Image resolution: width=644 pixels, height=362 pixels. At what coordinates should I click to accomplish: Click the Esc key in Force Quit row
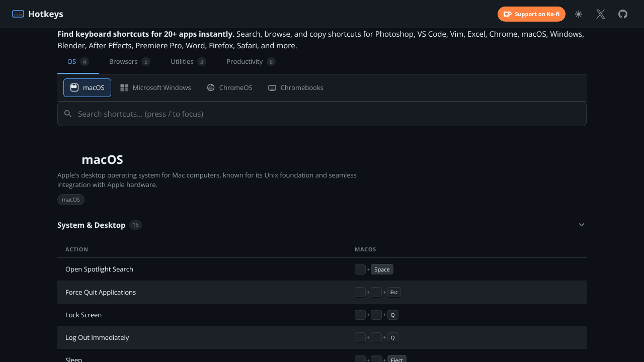coord(394,292)
